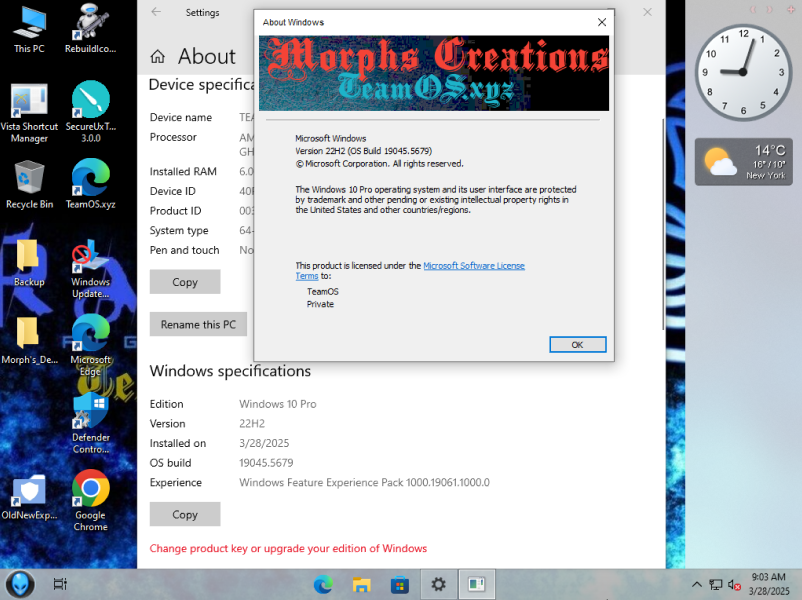Click the OS build value "19045.5679"

click(x=266, y=463)
